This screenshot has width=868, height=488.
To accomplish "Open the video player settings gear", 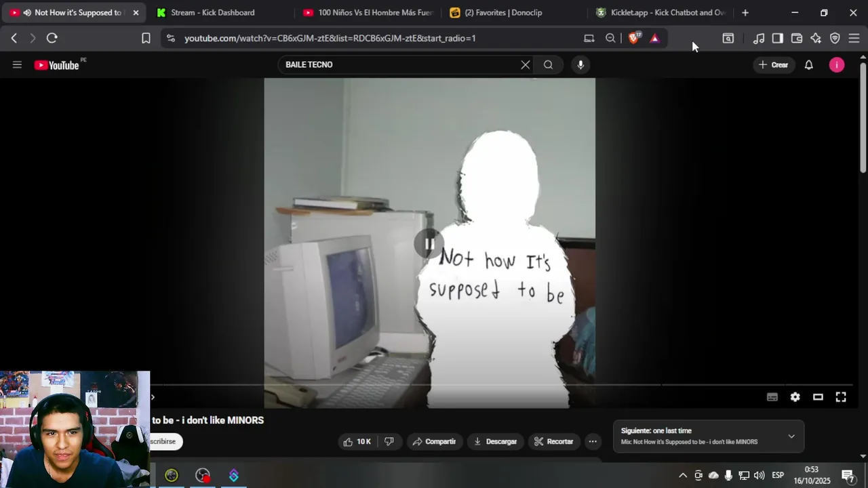I will 795,397.
